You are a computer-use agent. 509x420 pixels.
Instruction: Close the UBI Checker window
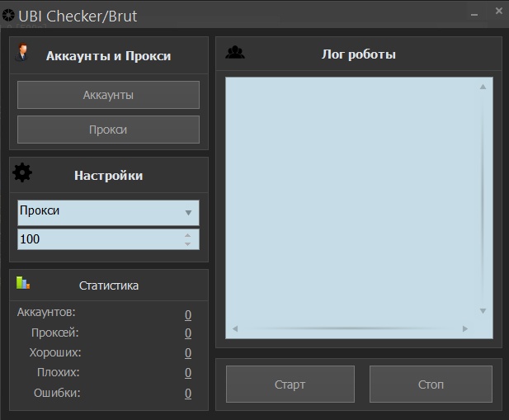499,11
